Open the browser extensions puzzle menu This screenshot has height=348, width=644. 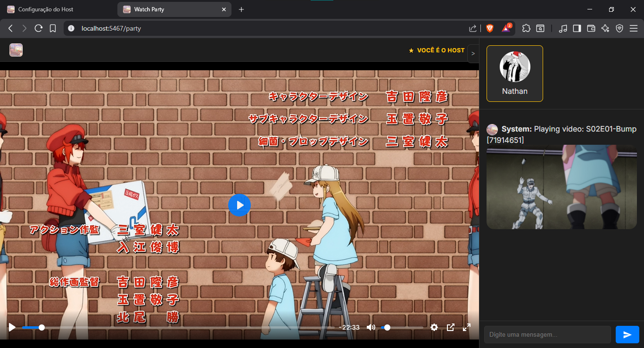(526, 28)
